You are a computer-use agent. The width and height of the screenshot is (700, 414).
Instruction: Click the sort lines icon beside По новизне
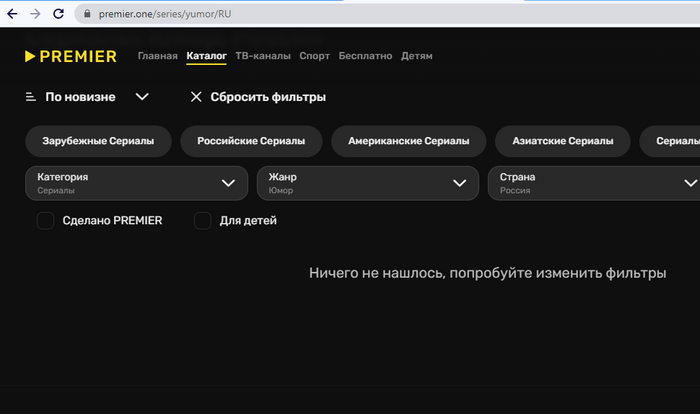coord(31,97)
